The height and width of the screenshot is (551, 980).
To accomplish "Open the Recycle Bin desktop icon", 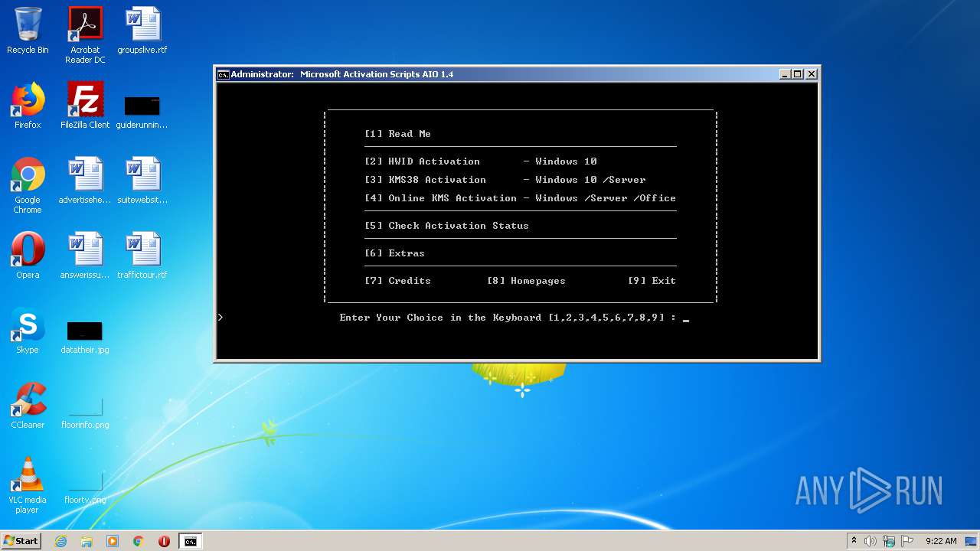I will tap(28, 31).
